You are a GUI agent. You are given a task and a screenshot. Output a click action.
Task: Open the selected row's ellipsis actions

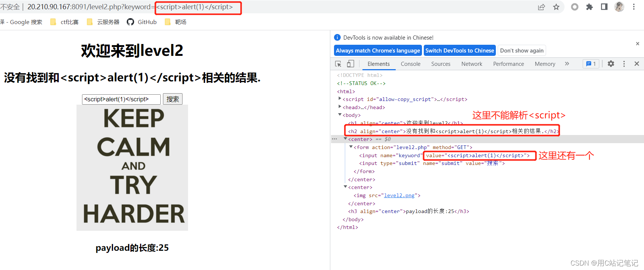[334, 139]
